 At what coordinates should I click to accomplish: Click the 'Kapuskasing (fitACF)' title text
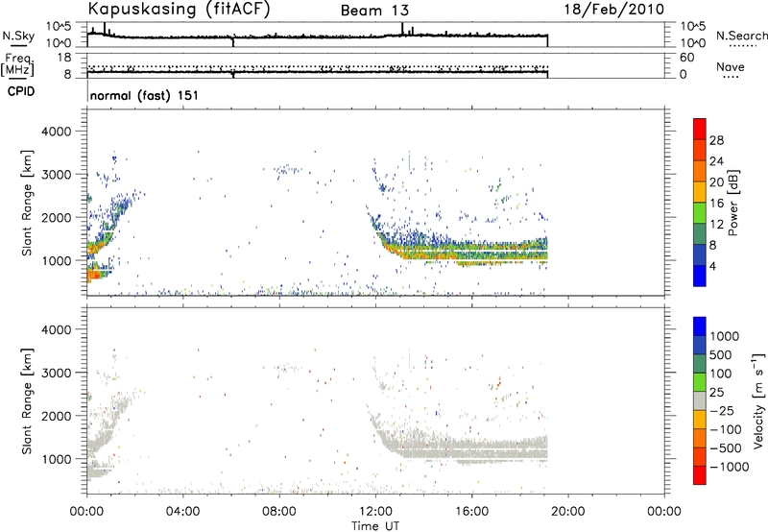(179, 10)
